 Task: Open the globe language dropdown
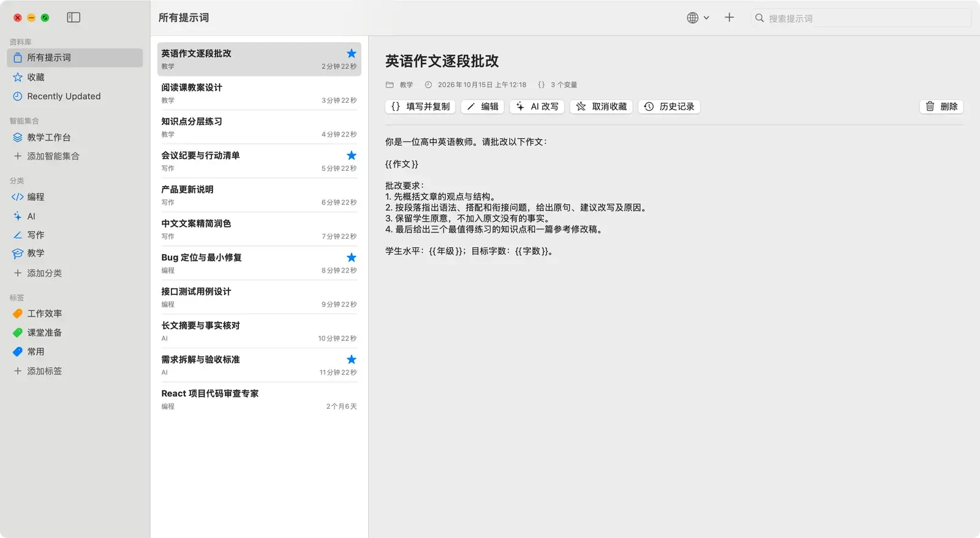tap(698, 18)
